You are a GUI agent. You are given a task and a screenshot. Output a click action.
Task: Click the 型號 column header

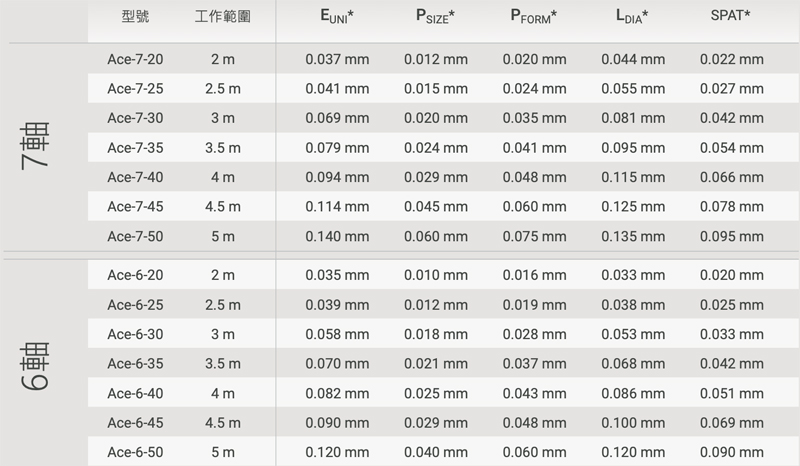(x=135, y=17)
